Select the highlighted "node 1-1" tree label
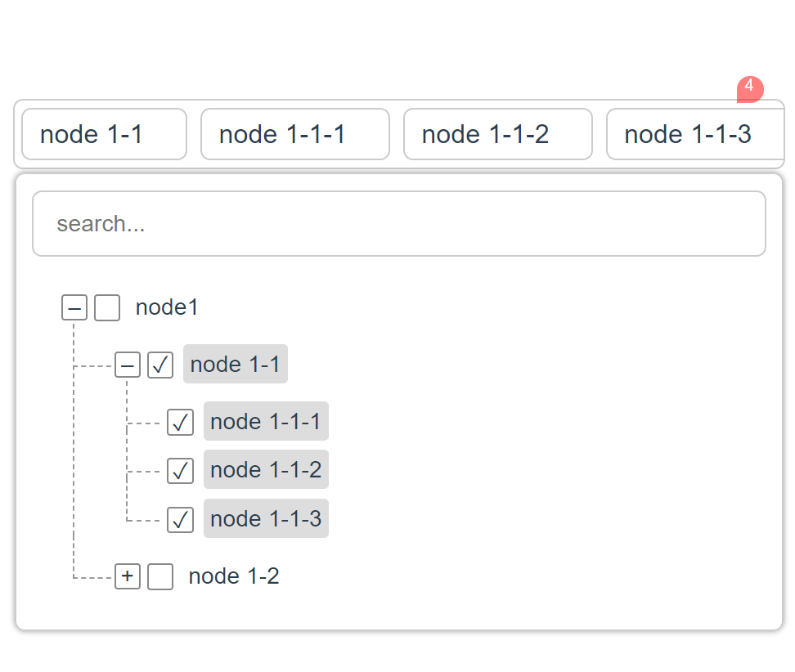Screen dimensions: 795x672 pos(235,364)
